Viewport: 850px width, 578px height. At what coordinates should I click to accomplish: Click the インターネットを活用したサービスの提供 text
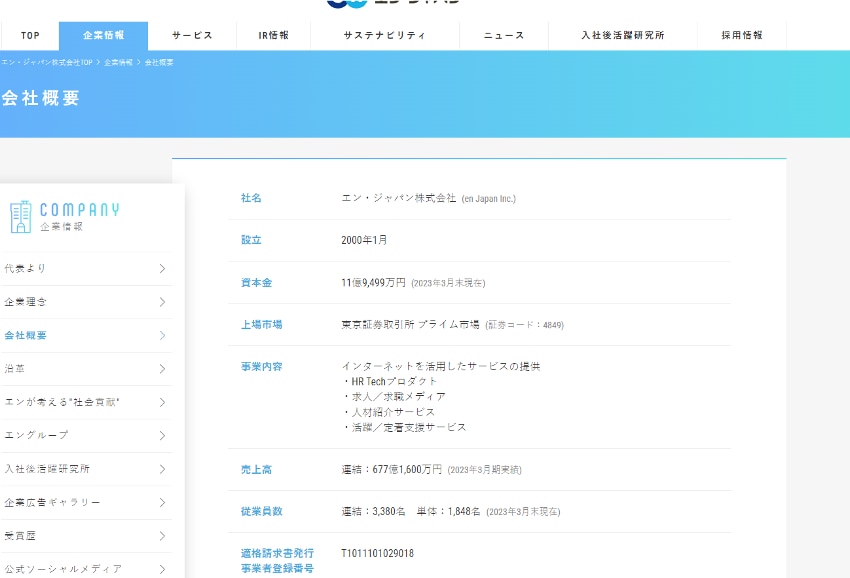(441, 367)
